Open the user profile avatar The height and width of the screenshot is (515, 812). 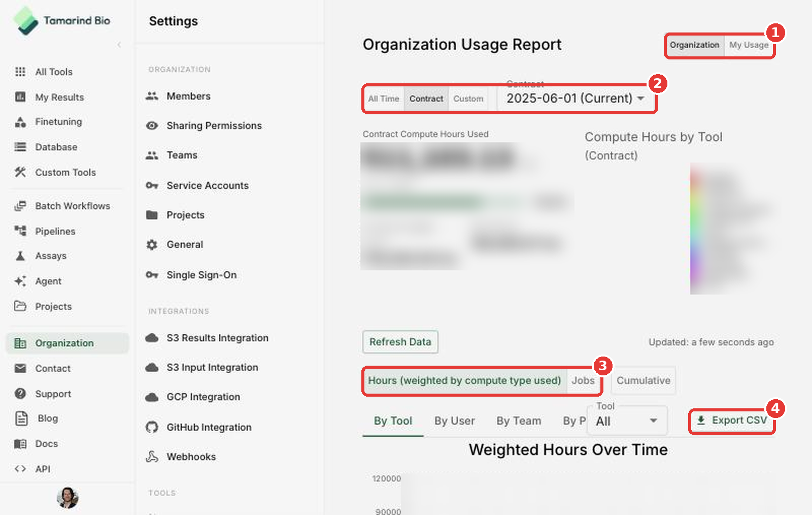coord(67,498)
